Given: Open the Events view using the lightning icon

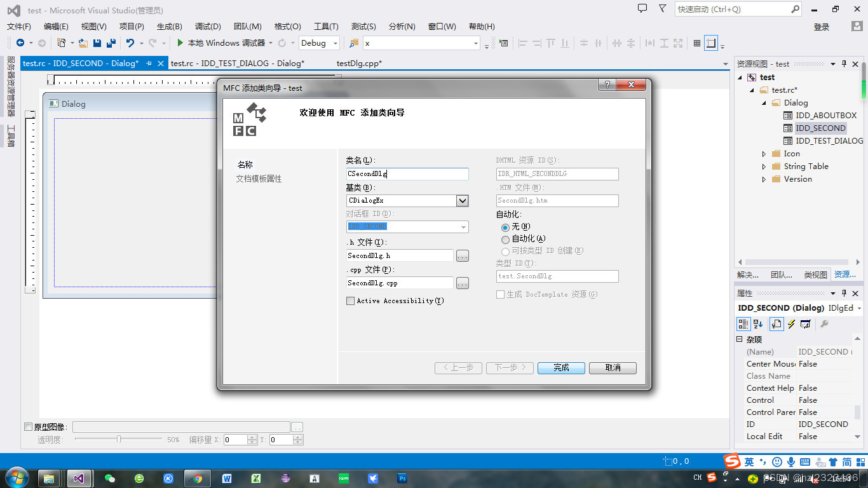Looking at the screenshot, I should [790, 323].
